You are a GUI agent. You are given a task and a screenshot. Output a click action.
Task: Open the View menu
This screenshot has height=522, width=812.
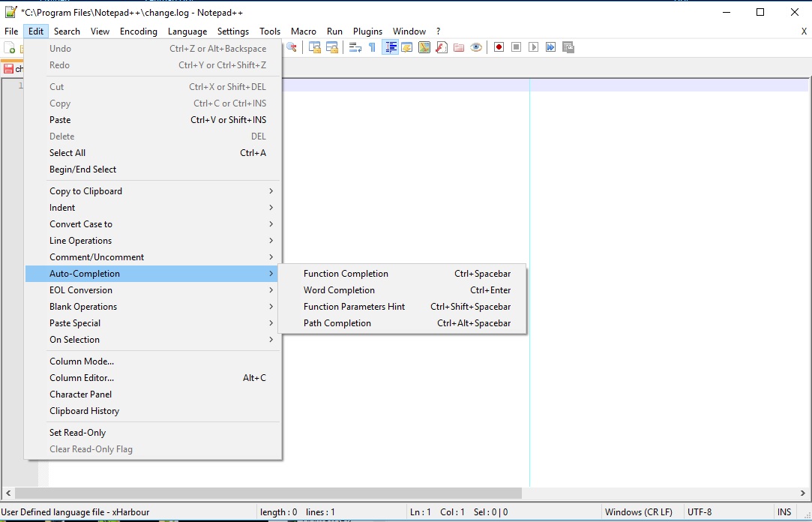pos(100,31)
